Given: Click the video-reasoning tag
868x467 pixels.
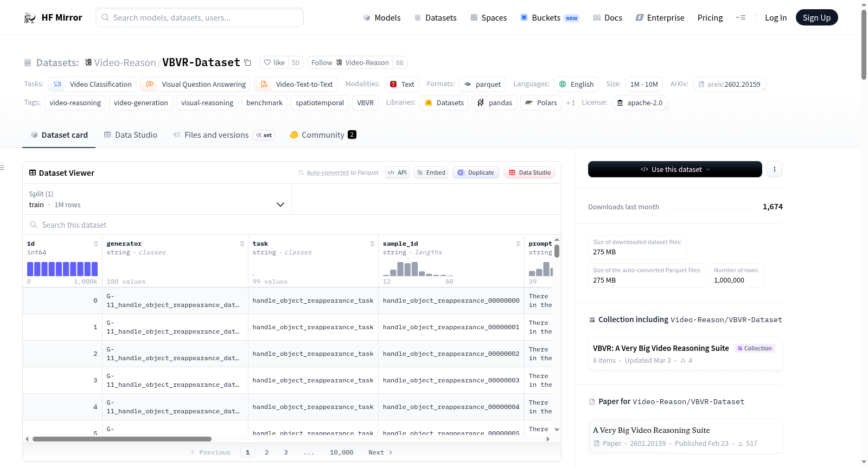Looking at the screenshot, I should [75, 103].
